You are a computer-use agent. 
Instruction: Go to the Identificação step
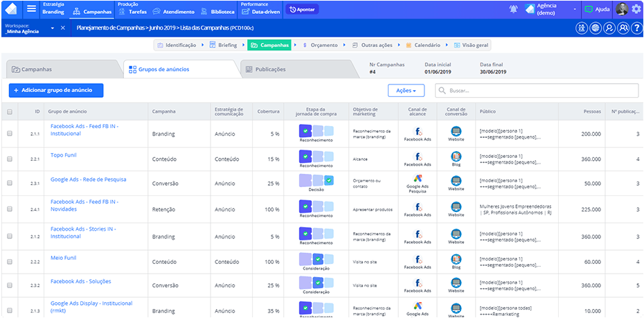(177, 45)
